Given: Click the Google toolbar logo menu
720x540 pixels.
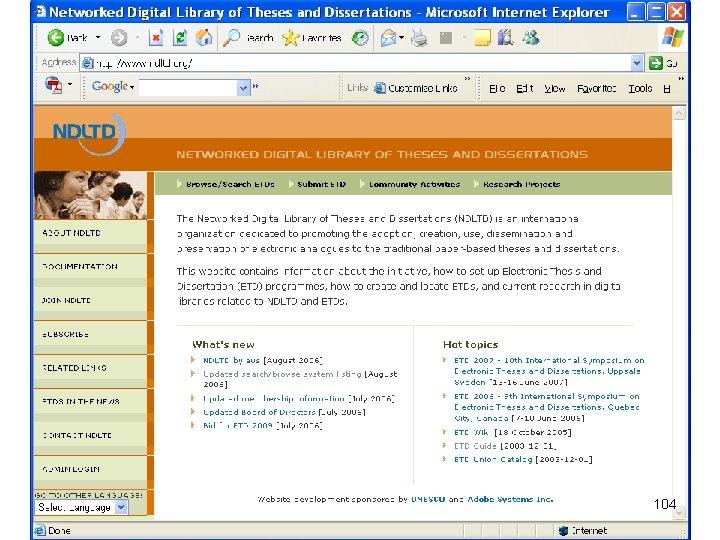Looking at the screenshot, I should (x=112, y=86).
